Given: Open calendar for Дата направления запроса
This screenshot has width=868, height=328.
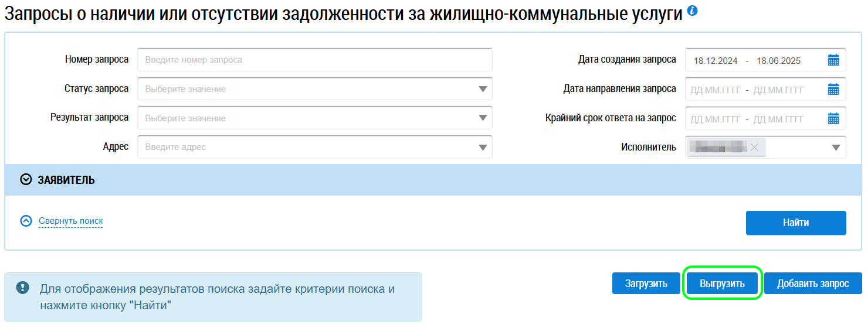Looking at the screenshot, I should pos(833,89).
